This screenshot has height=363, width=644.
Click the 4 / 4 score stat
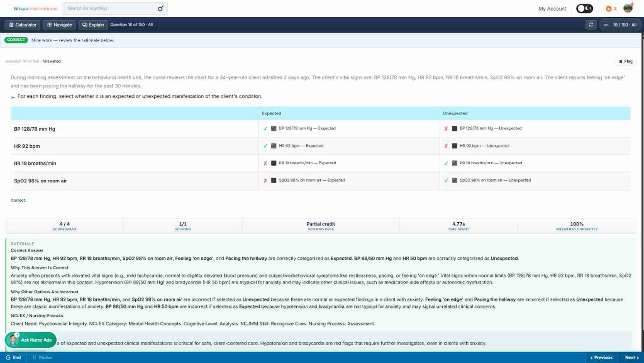click(x=64, y=226)
